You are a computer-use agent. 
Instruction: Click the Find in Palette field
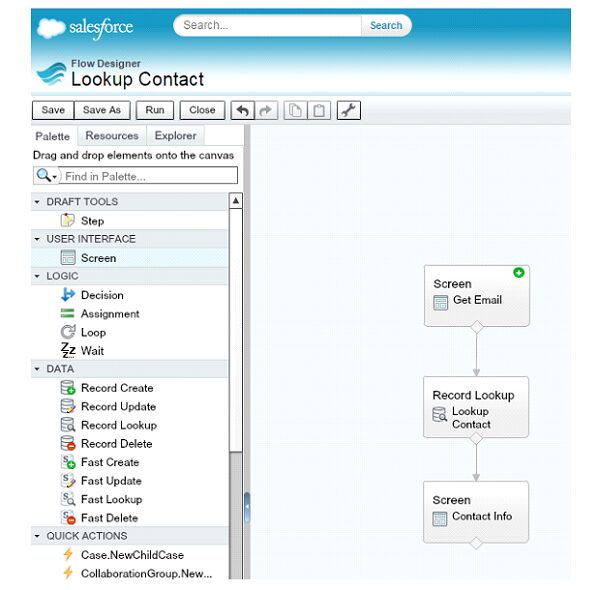pos(149,176)
